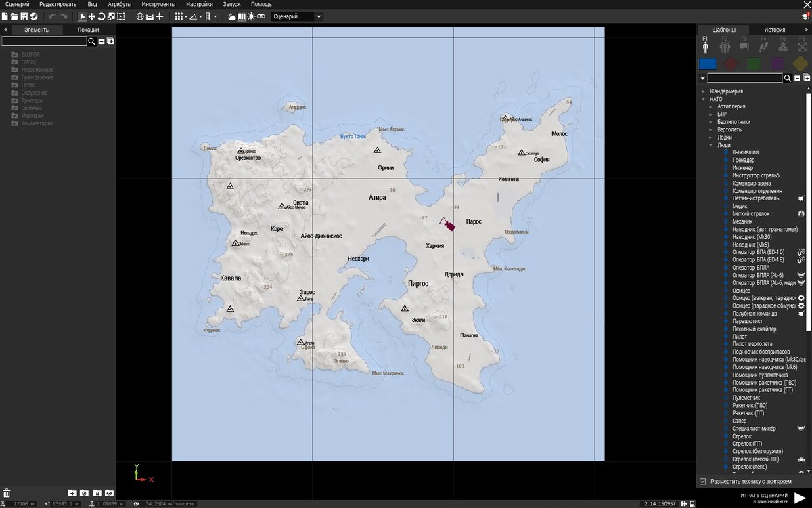Toggle the Триггеры layer checkbox

14,100
